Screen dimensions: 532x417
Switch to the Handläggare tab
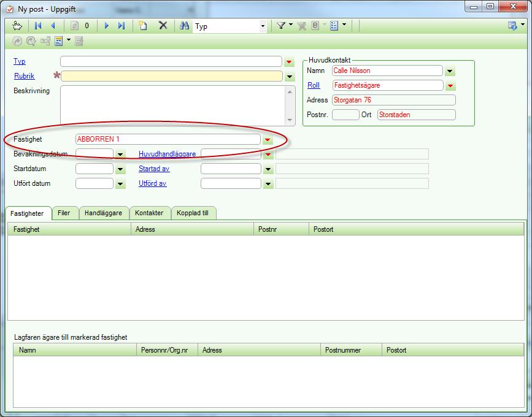pyautogui.click(x=104, y=213)
